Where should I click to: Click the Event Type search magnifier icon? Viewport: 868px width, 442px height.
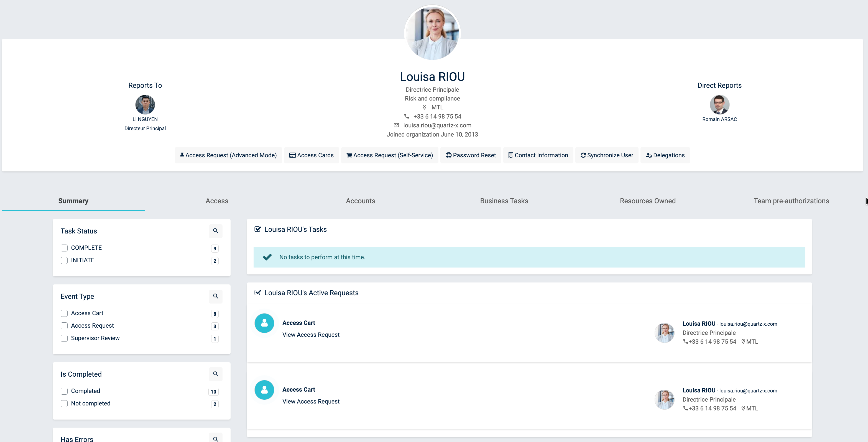216,296
